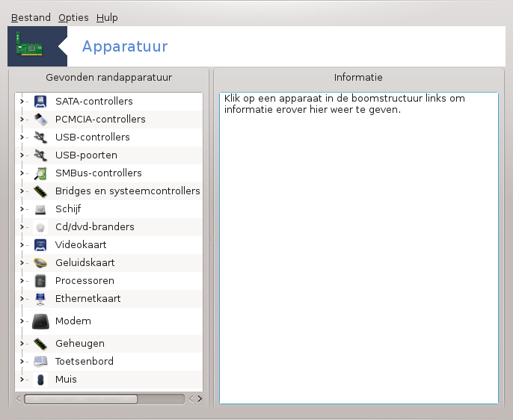The height and width of the screenshot is (420, 513).
Task: Click the horizontal scrollbar right arrow
Action: click(200, 399)
